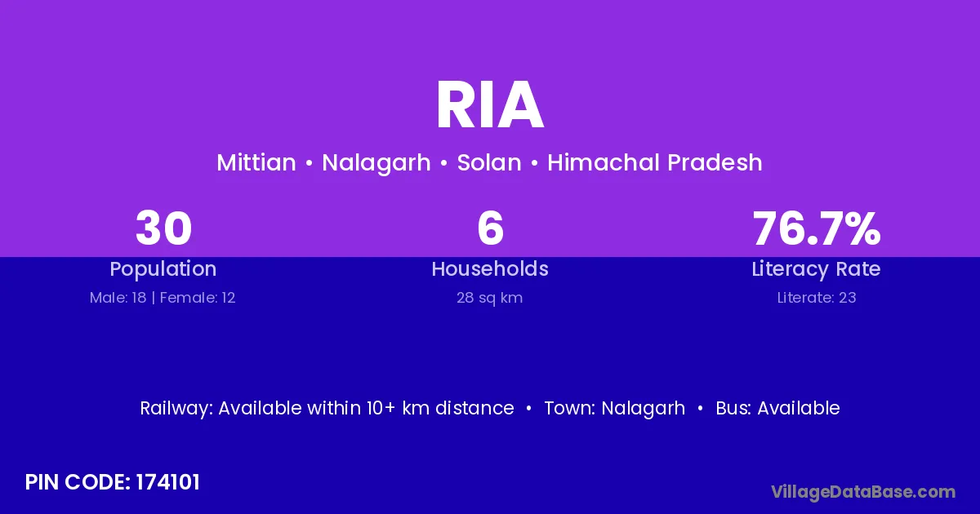Click the 76.7% literacy figure
Image resolution: width=980 pixels, height=514 pixels.
(817, 228)
